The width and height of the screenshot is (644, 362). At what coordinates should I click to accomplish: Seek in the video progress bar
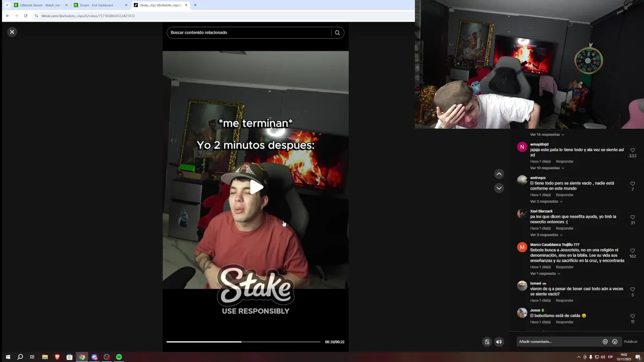point(244,342)
